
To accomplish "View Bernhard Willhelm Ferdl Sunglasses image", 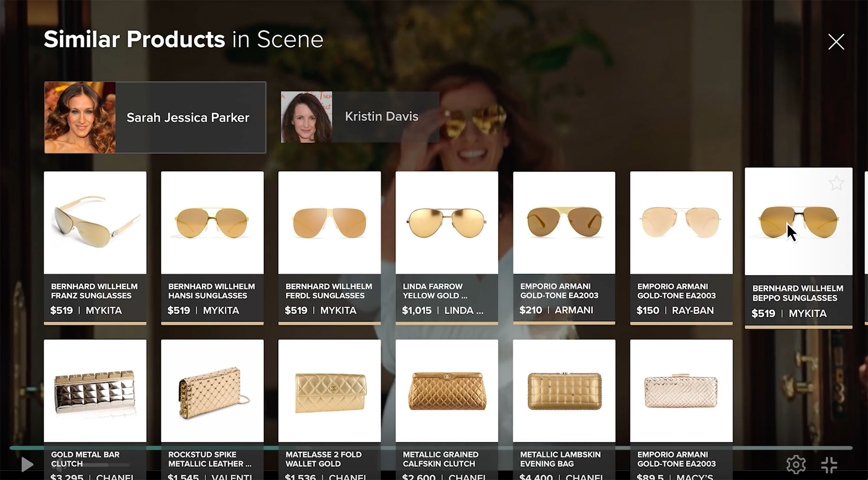I will click(x=329, y=223).
